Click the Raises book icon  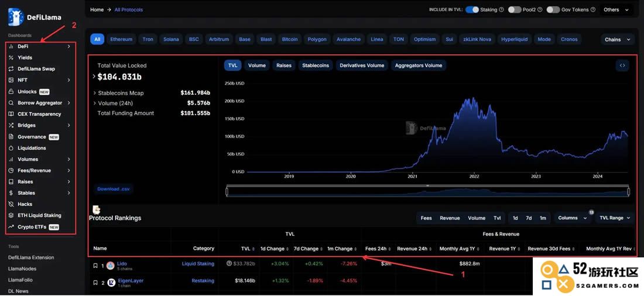tap(11, 181)
